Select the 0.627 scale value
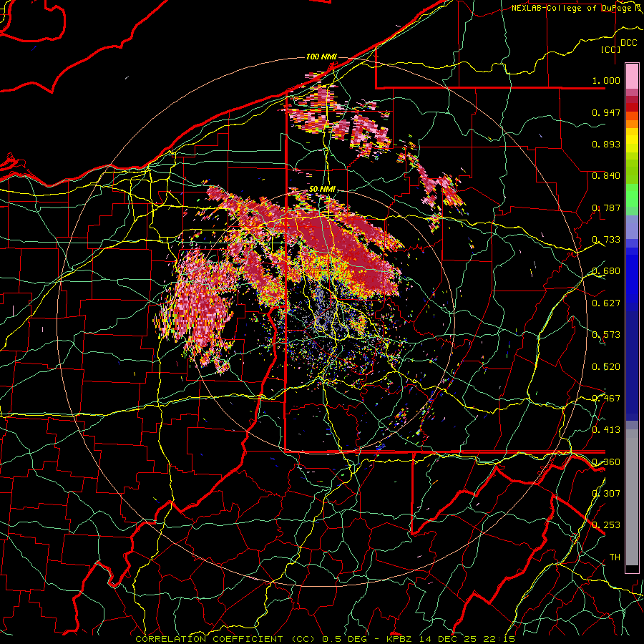The image size is (644, 644). pos(606,303)
